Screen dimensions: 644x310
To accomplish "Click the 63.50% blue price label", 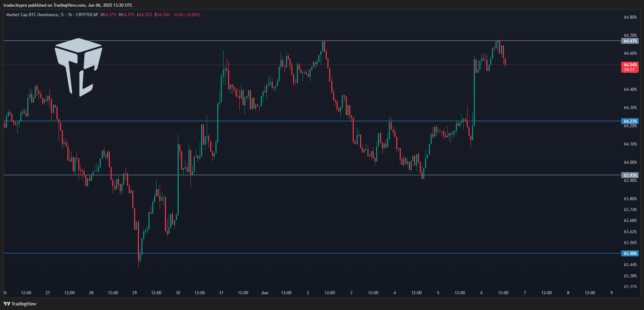I will pyautogui.click(x=630, y=254).
